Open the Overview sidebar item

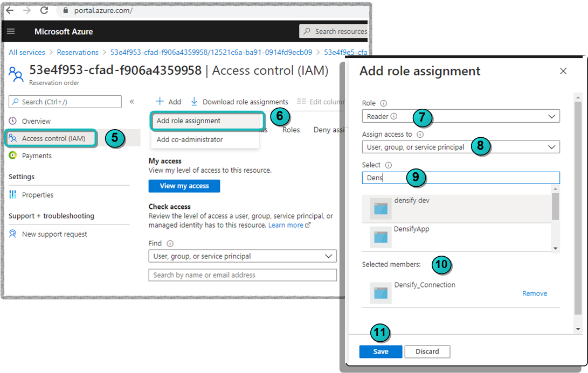[x=36, y=121]
